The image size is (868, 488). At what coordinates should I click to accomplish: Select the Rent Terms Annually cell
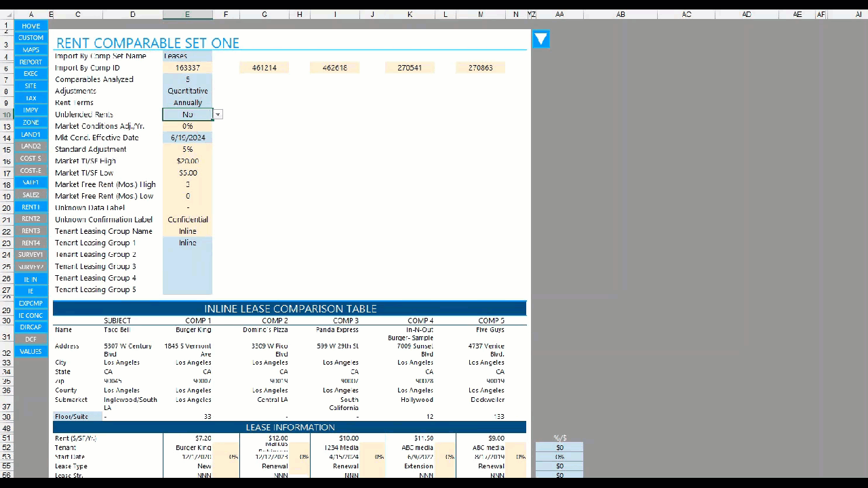click(187, 102)
